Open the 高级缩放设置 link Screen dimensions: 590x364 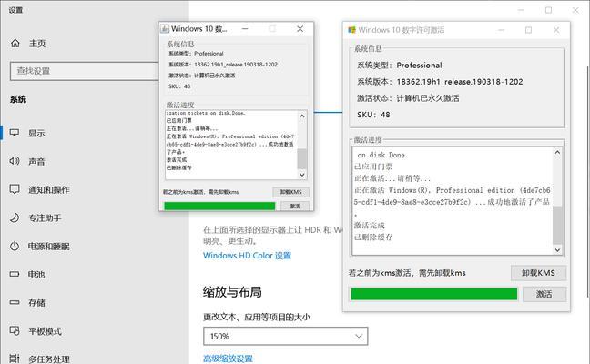(x=228, y=359)
